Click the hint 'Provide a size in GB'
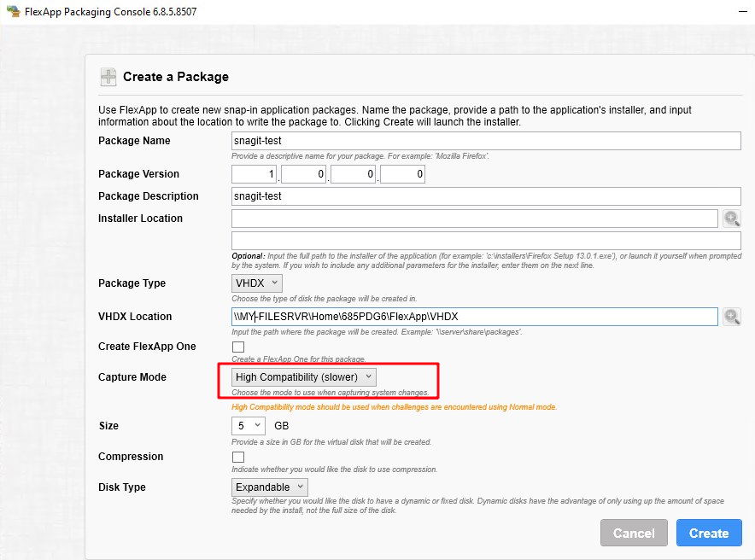The height and width of the screenshot is (560, 755). coord(331,441)
